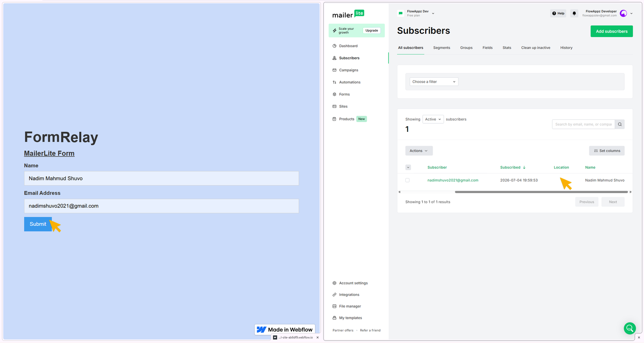644x343 pixels.
Task: Click the Help question mark icon
Action: (x=554, y=13)
